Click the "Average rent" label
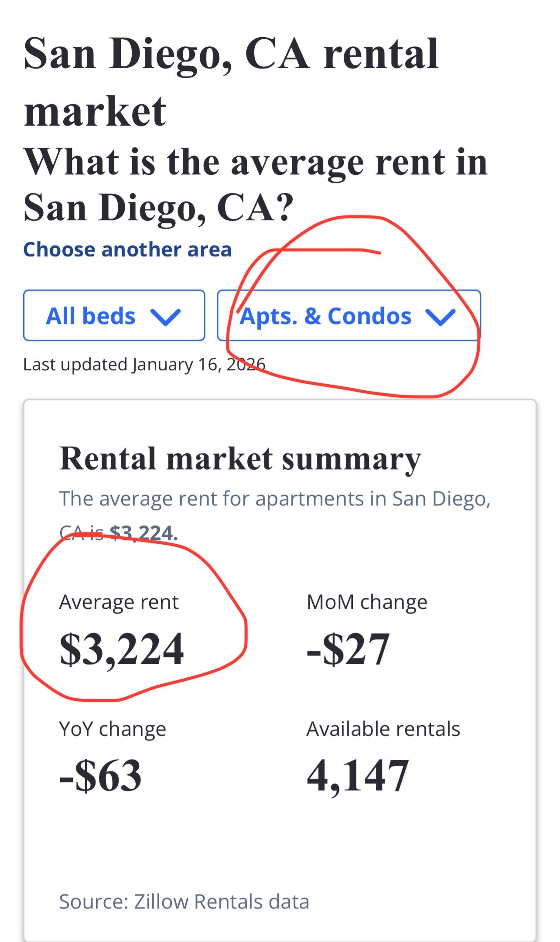560x942 pixels. (119, 602)
